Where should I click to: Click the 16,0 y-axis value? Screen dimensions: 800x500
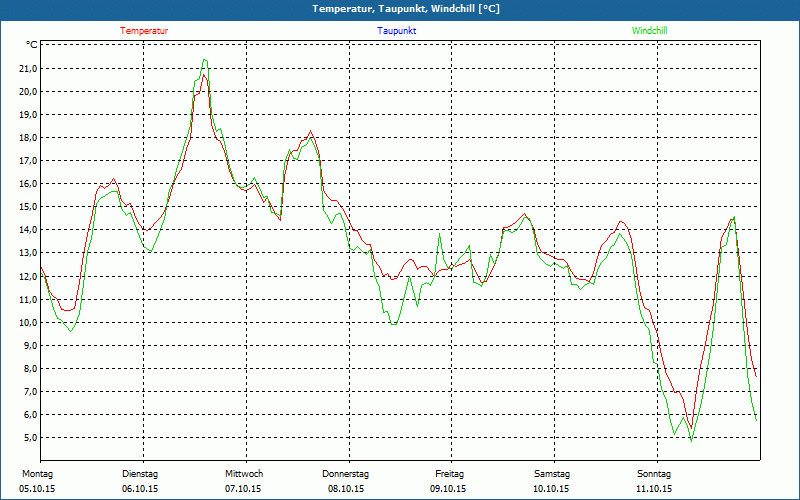[28, 184]
